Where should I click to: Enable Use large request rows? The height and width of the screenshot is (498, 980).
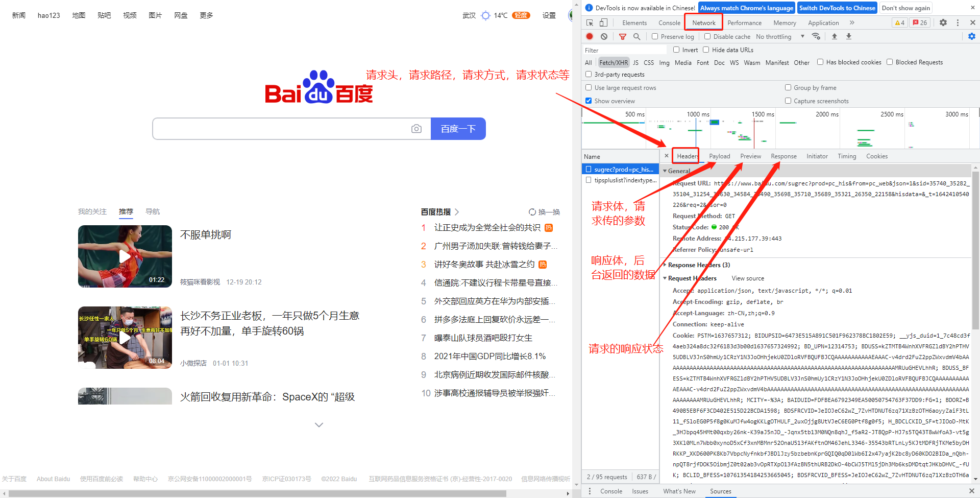click(x=589, y=87)
